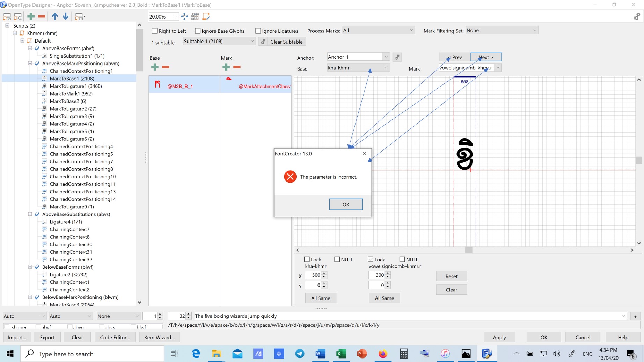Viewport: 644px width, 362px height.
Task: Click the red minus under Mark
Action: tap(237, 67)
